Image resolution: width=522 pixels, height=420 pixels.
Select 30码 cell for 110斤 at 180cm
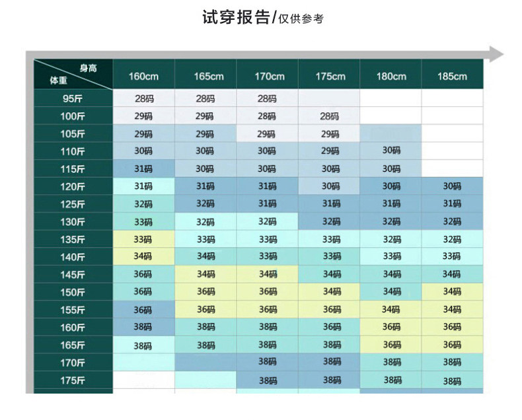391,151
